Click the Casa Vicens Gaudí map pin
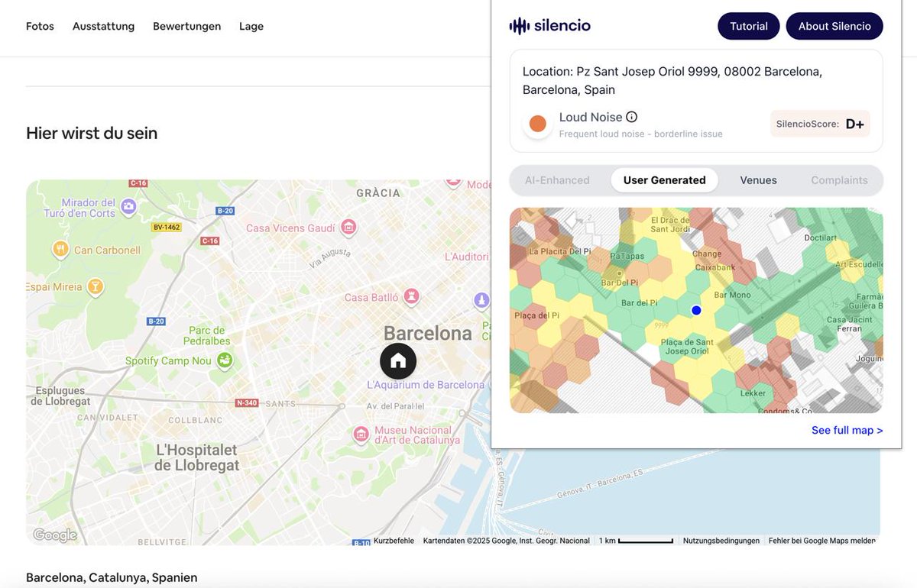Image resolution: width=917 pixels, height=588 pixels. pos(348,227)
